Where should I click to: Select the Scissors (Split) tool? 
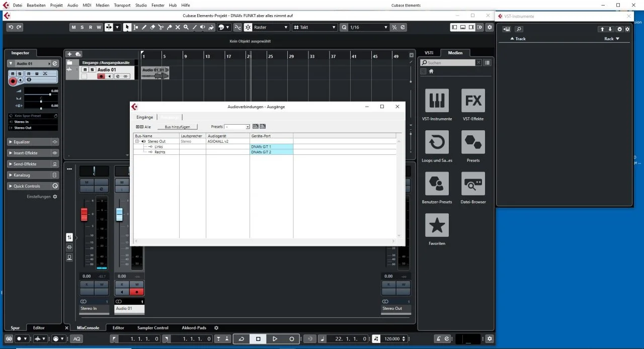click(x=161, y=27)
